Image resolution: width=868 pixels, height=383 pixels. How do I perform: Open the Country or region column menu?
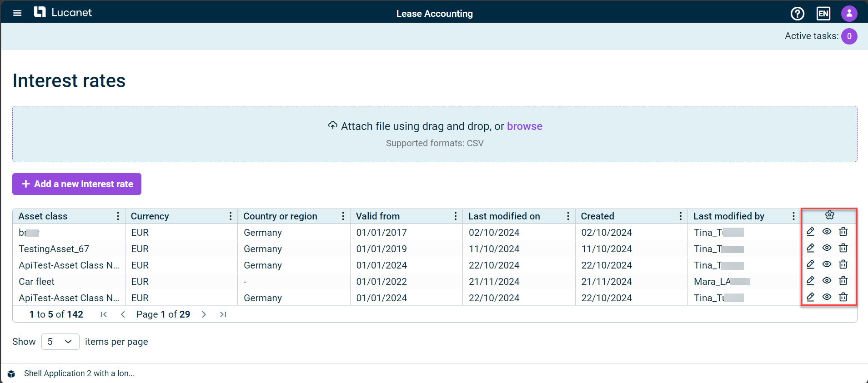coord(343,216)
